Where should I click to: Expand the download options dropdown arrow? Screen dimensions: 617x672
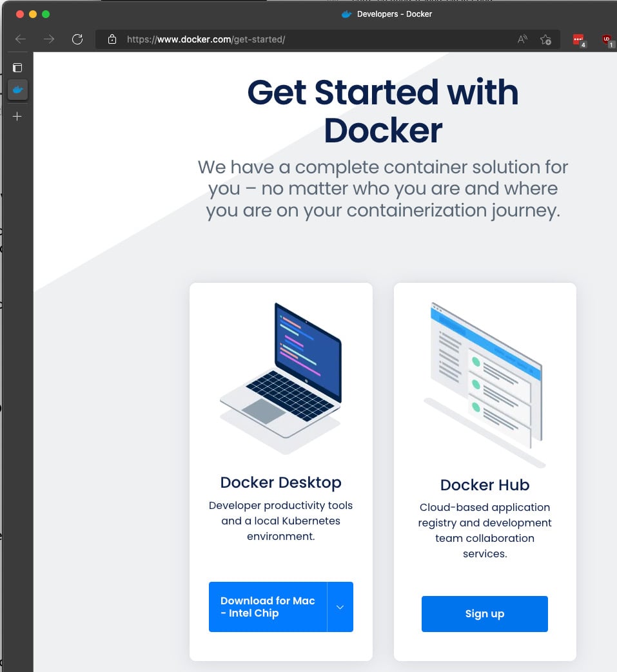click(340, 607)
